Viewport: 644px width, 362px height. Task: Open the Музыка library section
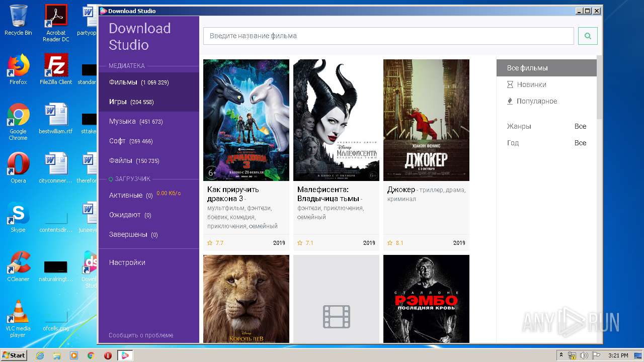pyautogui.click(x=149, y=121)
